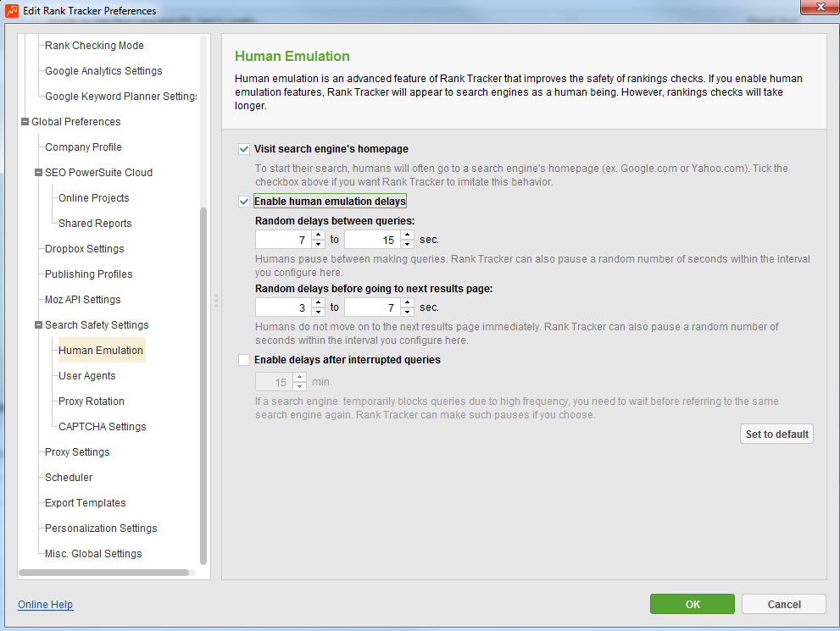Open Proxy Rotation settings
Image resolution: width=840 pixels, height=631 pixels.
(x=91, y=401)
